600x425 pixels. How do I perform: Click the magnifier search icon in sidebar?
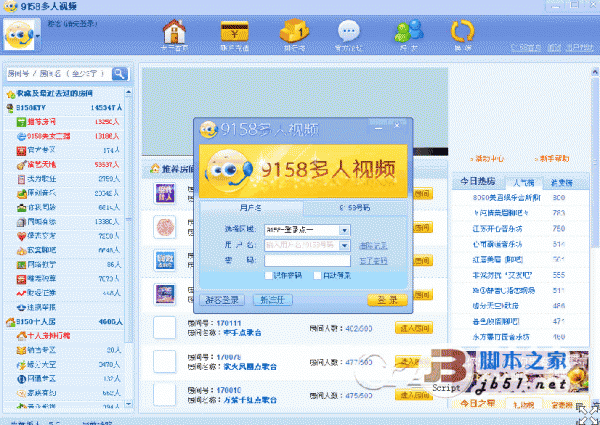coord(120,73)
